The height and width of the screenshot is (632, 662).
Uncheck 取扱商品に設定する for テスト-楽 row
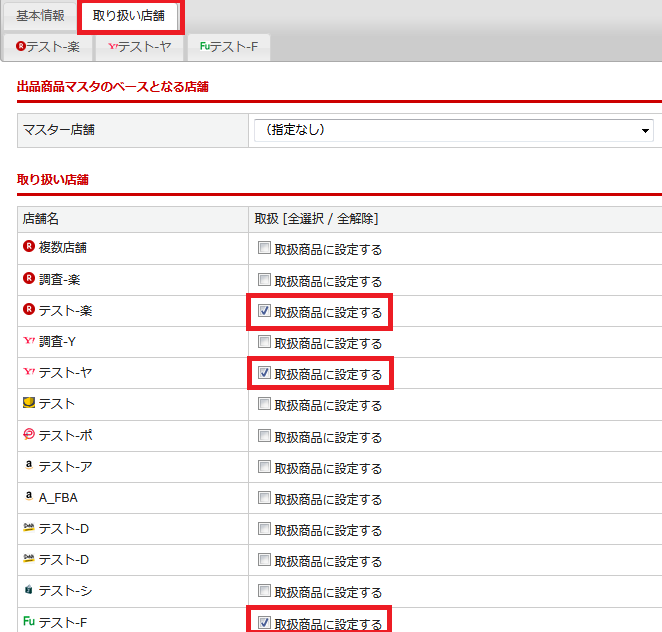tap(264, 310)
